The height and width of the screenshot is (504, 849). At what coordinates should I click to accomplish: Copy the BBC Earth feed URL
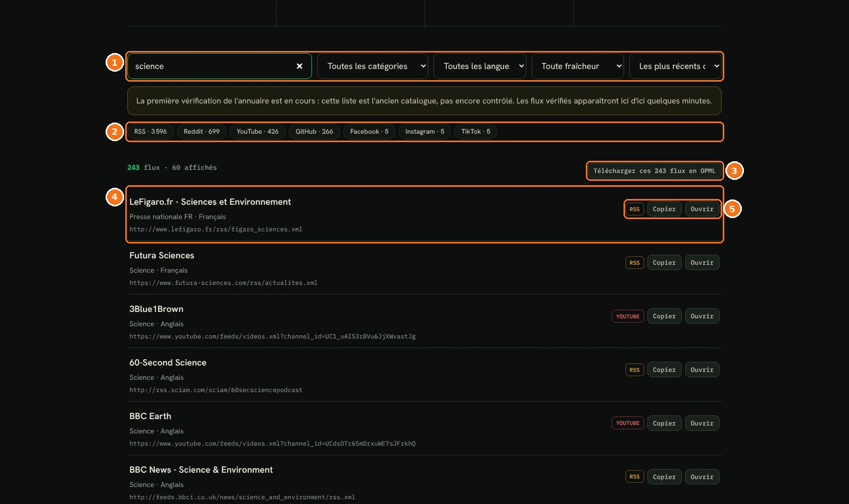(664, 423)
